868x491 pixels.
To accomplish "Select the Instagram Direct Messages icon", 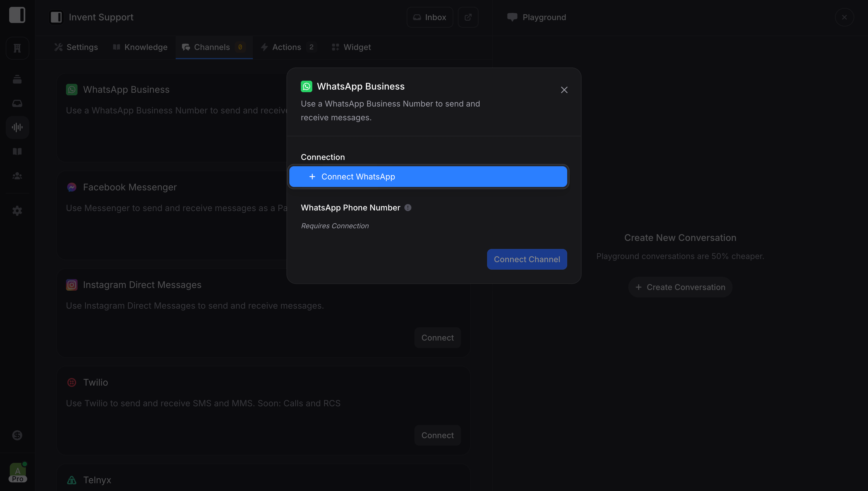I will 71,284.
